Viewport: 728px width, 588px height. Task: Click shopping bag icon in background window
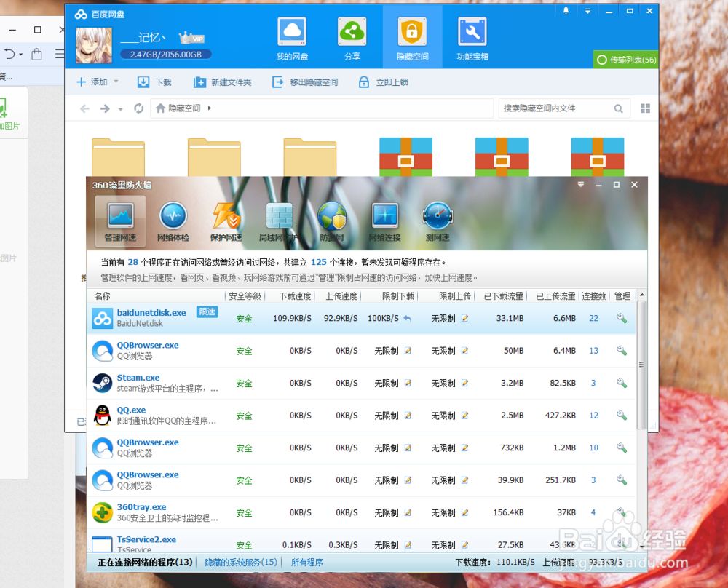click(36, 55)
